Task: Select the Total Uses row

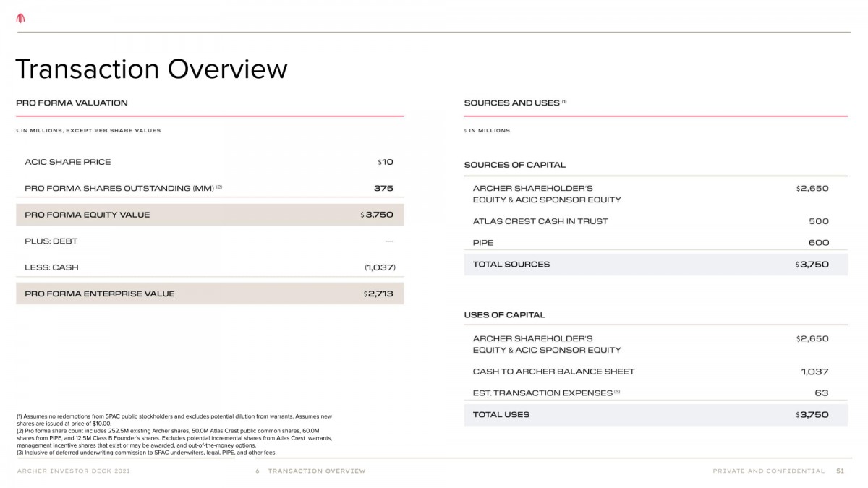Action: [655, 415]
